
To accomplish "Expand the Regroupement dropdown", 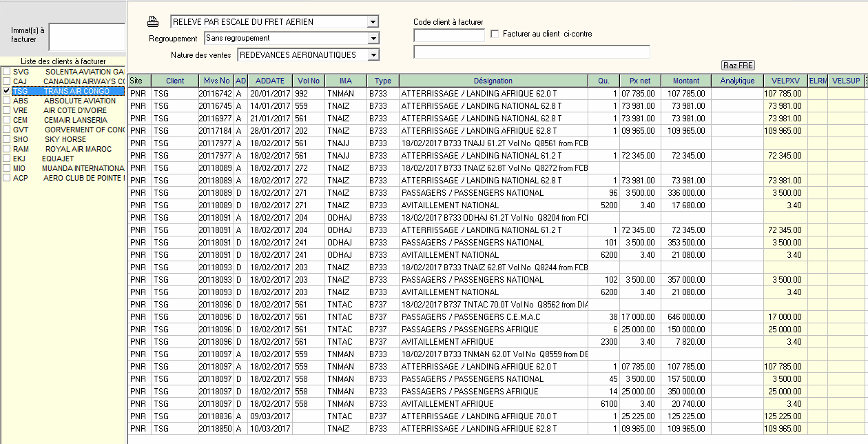I will point(373,39).
